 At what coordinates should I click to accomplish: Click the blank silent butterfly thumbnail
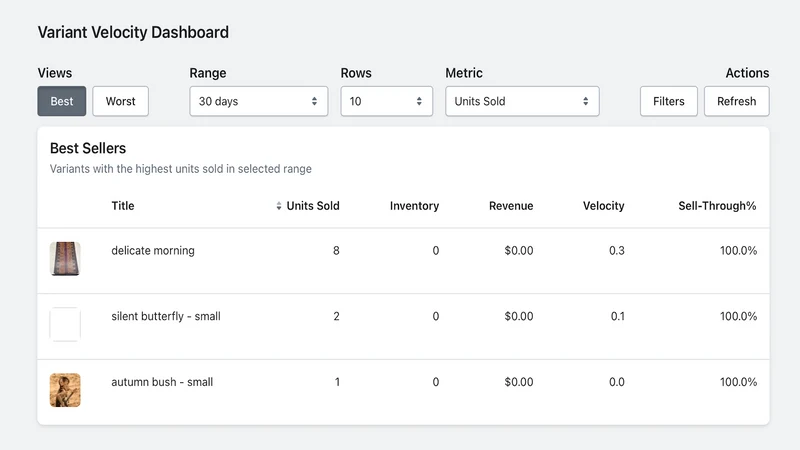65,324
